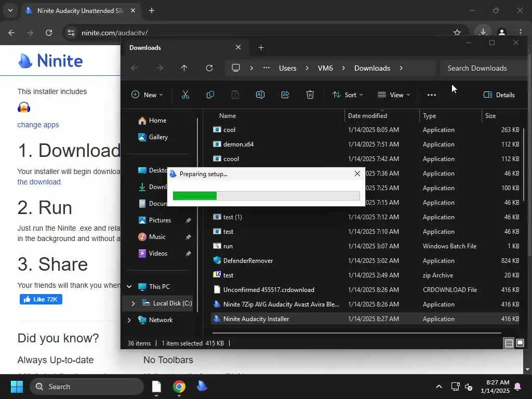
Task: Click the Delete trash icon in Explorer
Action: pos(310,95)
